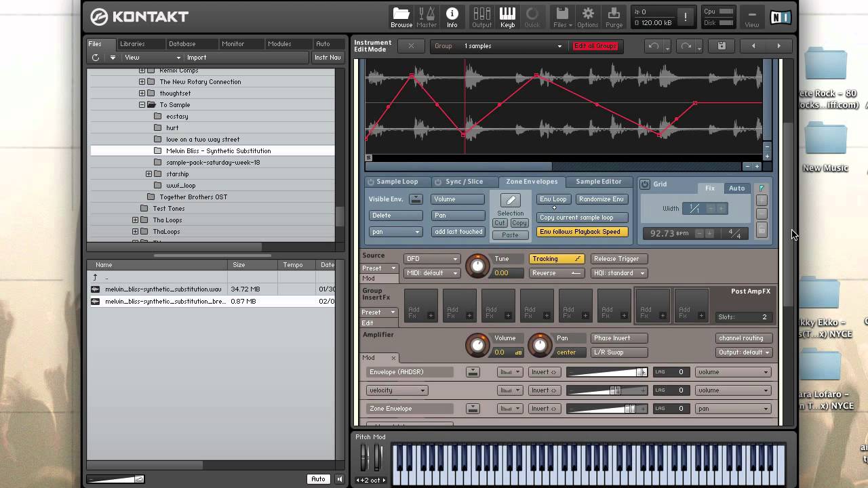This screenshot has height=488, width=868.
Task: Click the save disk icon in header
Action: click(x=722, y=46)
